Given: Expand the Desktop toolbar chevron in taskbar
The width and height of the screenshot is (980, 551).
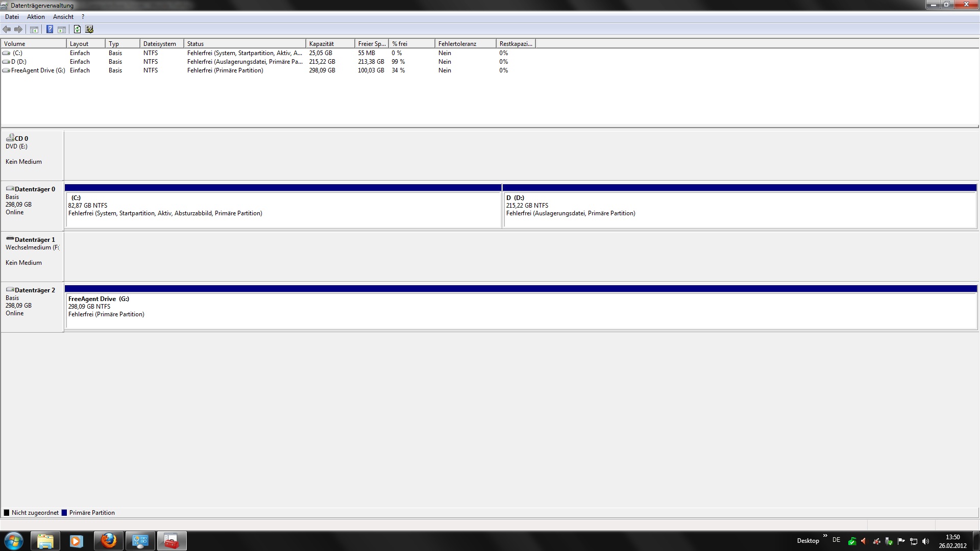Looking at the screenshot, I should point(825,536).
